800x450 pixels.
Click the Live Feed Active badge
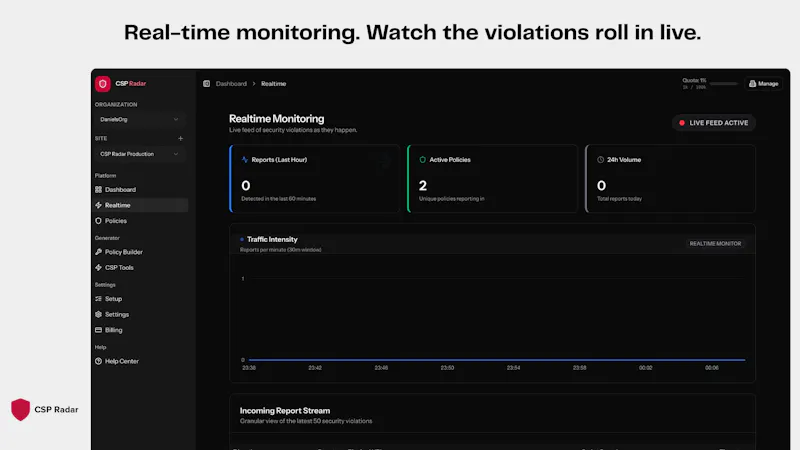(714, 123)
